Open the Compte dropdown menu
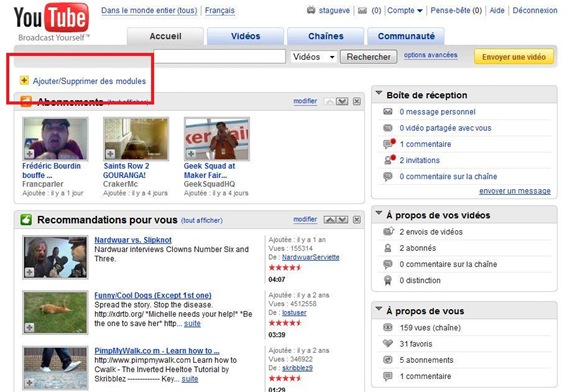This screenshot has width=570, height=392. pos(405,11)
